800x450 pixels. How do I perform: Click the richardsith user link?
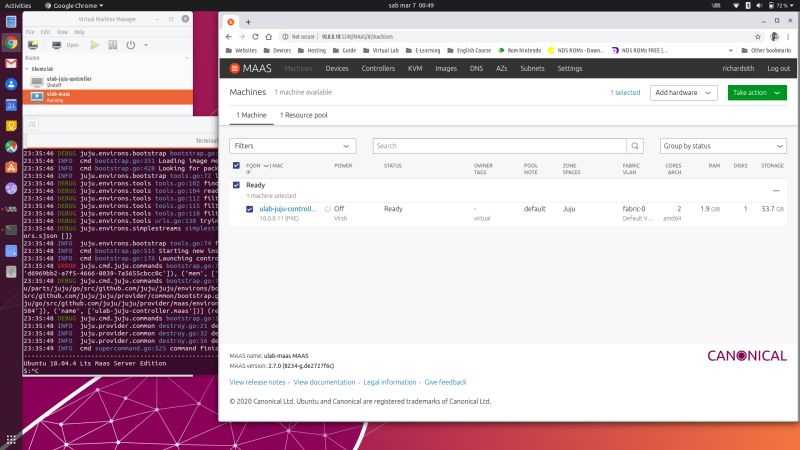point(738,68)
